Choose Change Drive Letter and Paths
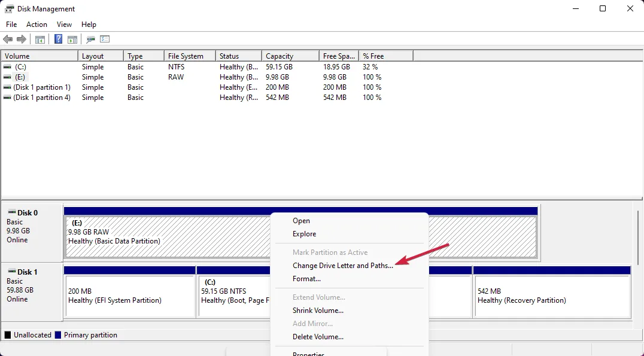This screenshot has height=356, width=644. pos(342,266)
